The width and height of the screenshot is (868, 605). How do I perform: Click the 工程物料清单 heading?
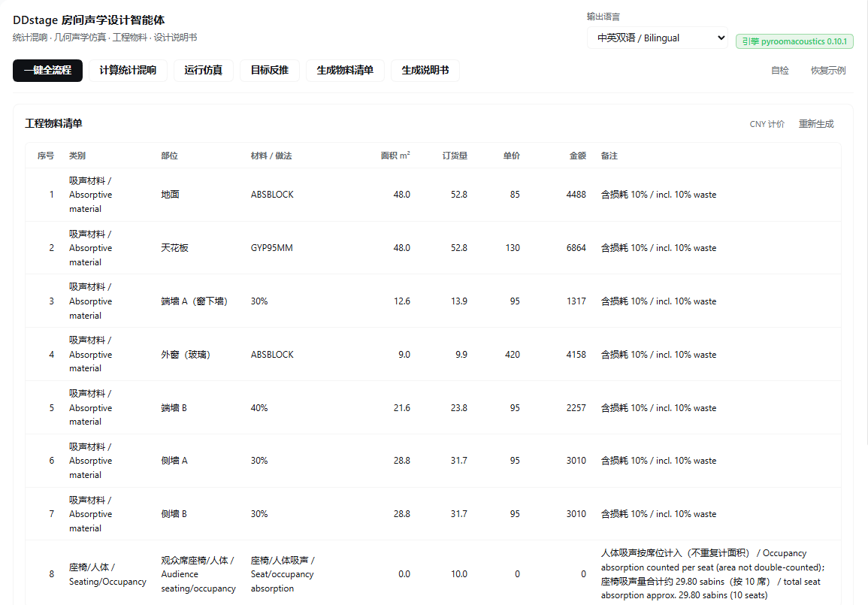[53, 123]
